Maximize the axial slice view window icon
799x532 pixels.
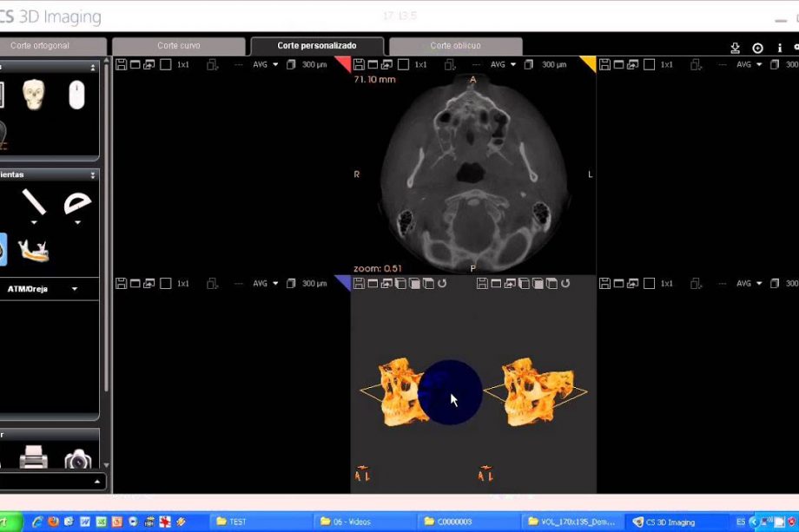(373, 64)
